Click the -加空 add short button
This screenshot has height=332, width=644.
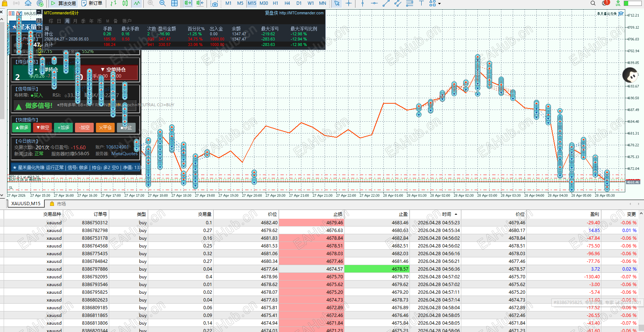click(x=85, y=128)
